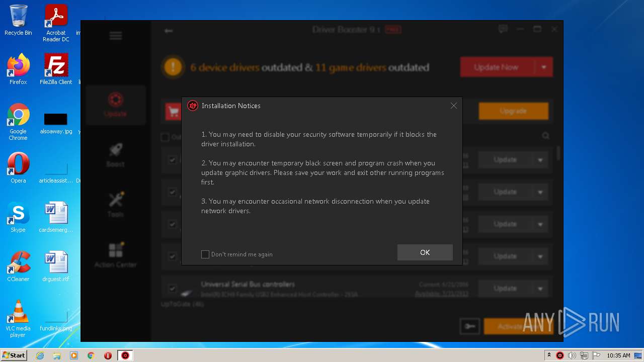Open the Boost section in the sidebar
Screen dimensions: 644x362
116,155
